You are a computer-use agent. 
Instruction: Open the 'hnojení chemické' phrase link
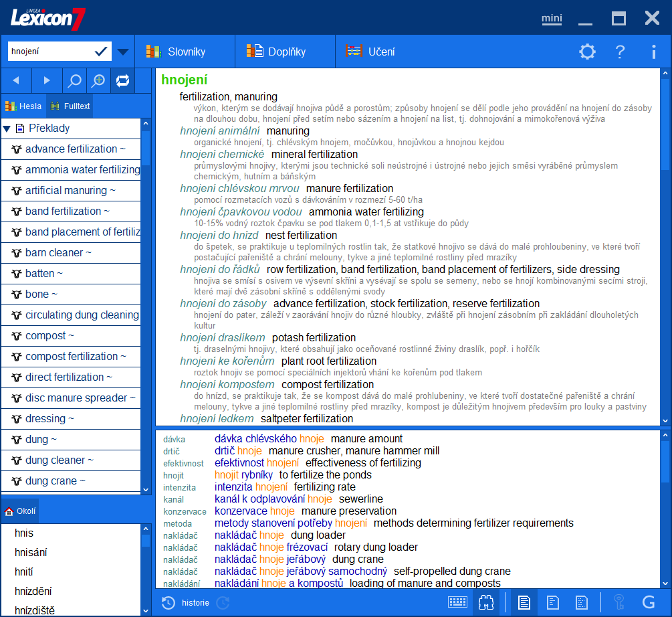coord(222,155)
